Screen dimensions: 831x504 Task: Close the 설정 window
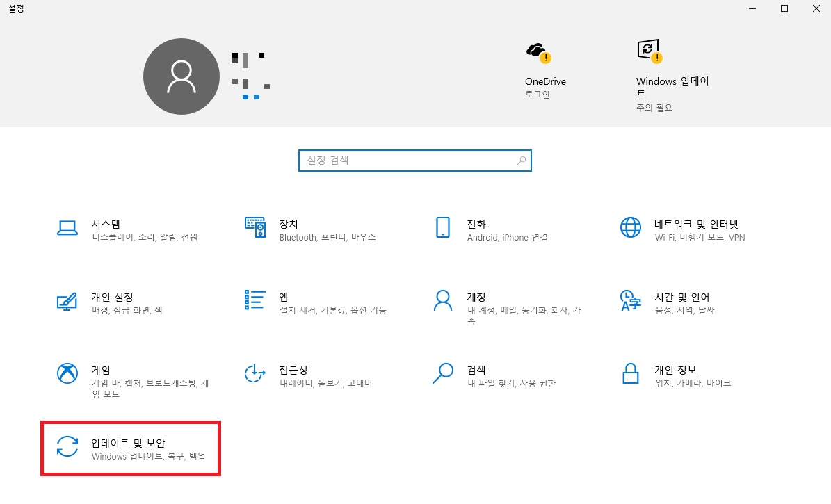click(816, 8)
